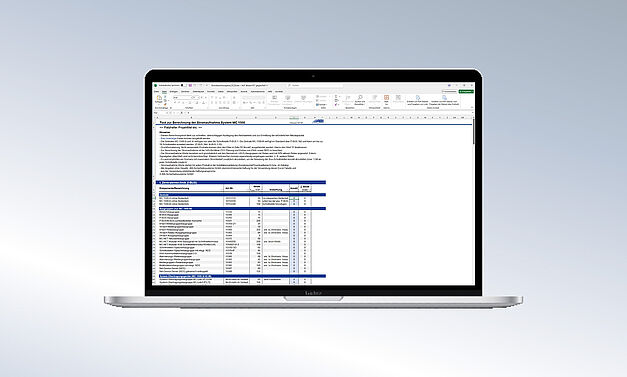
Task: Pick the font color swatch button
Action: (x=204, y=103)
